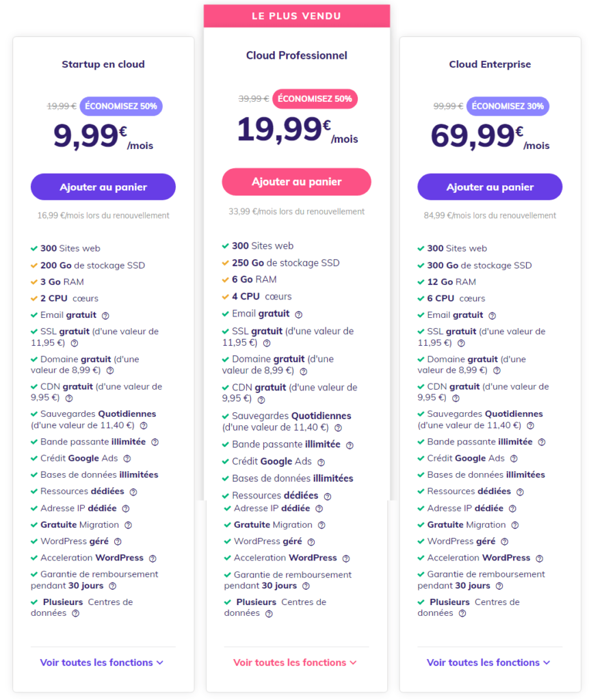The width and height of the screenshot is (591, 700).
Task: Click the ÉCONOMISEZ 30% discount badge
Action: 508,106
